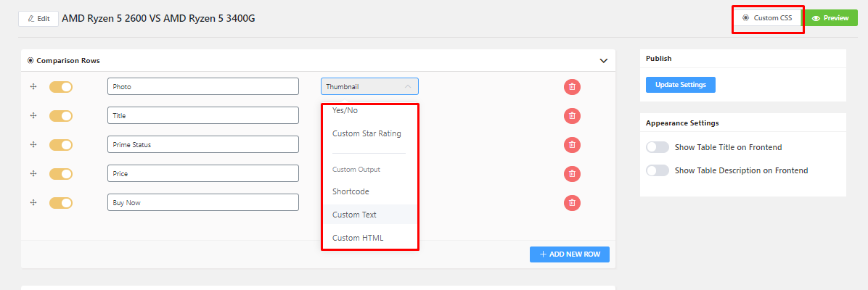
Task: Click the Edit title button
Action: point(38,18)
